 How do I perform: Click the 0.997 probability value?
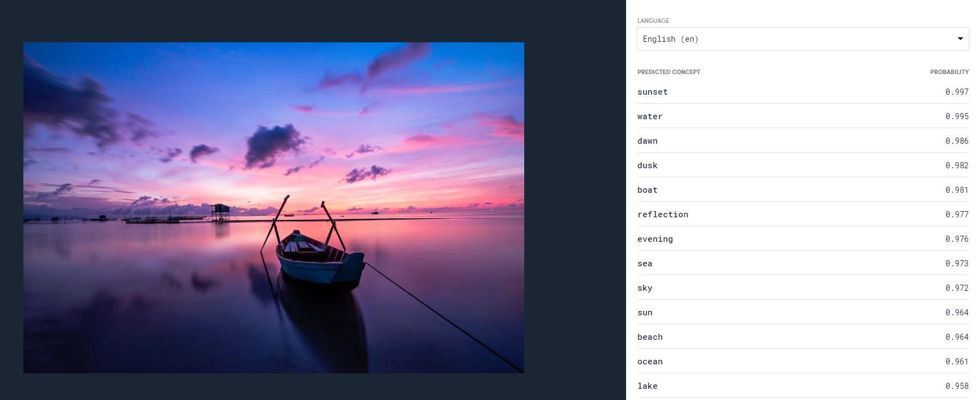tap(957, 92)
